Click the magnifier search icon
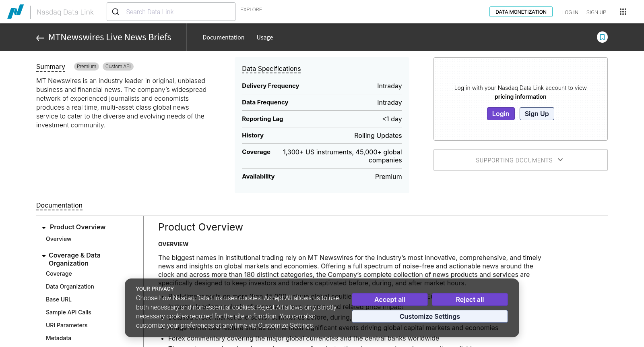The width and height of the screenshot is (644, 347). pos(116,12)
